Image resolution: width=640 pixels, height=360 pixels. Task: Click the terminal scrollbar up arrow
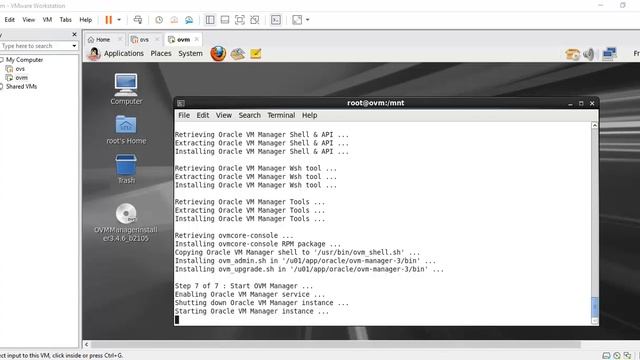point(595,125)
